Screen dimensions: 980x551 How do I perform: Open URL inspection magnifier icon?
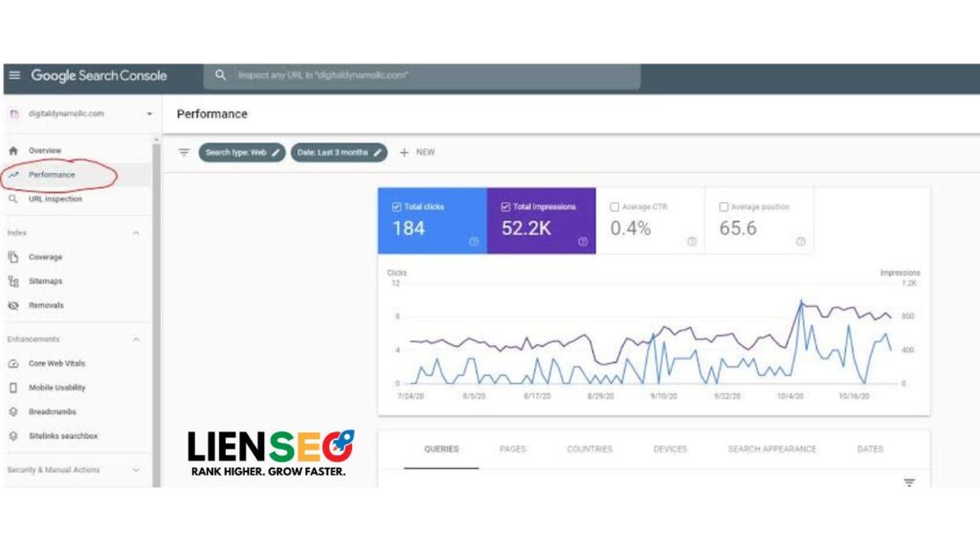click(x=13, y=199)
